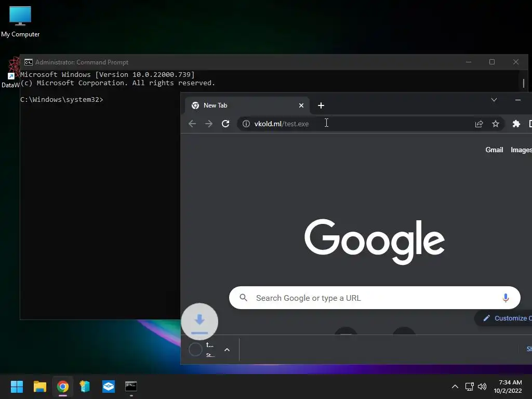The image size is (532, 399).
Task: Click the download progress circle
Action: [x=195, y=350]
